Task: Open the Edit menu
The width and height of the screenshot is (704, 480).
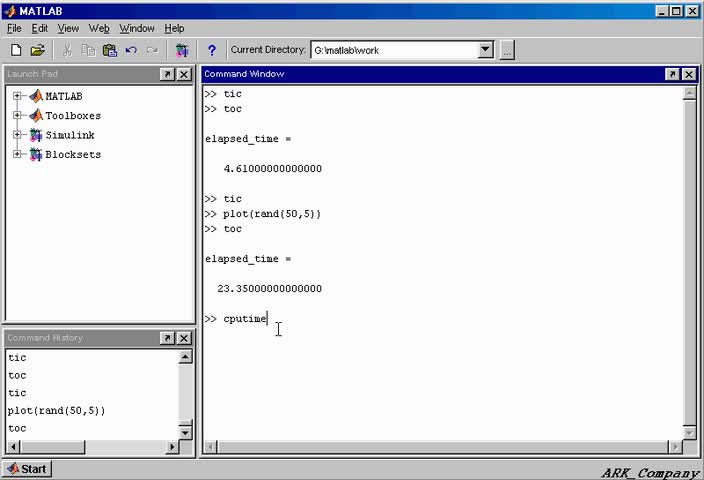Action: coord(40,28)
